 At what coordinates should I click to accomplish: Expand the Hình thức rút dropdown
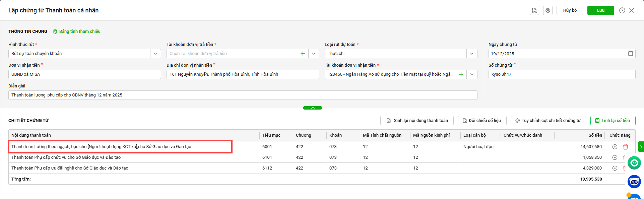155,54
